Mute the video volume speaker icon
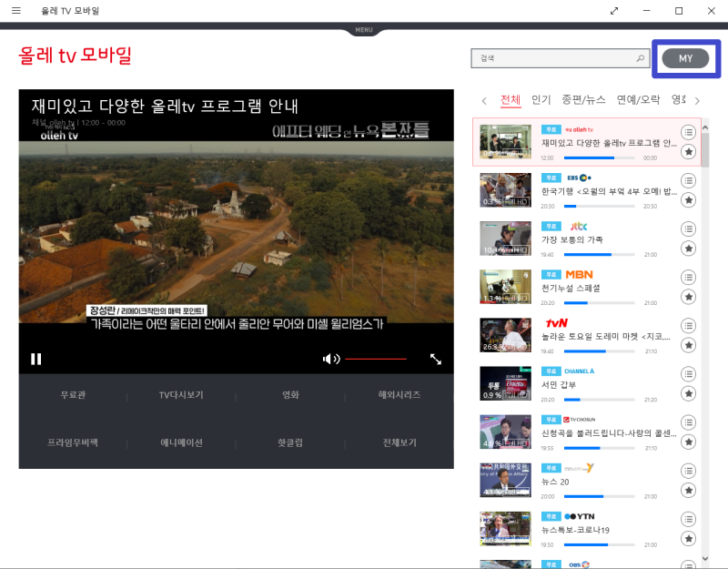The height and width of the screenshot is (569, 728). tap(331, 359)
